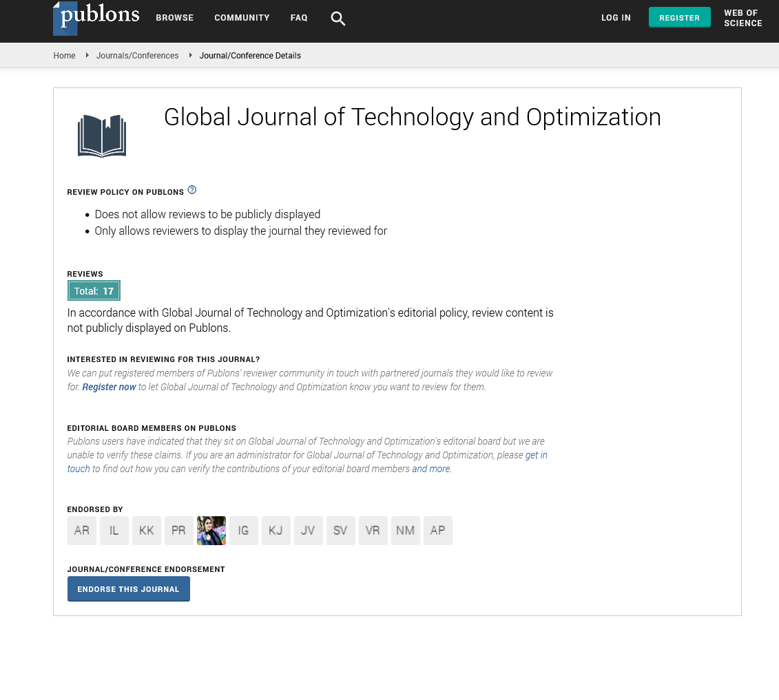This screenshot has width=779, height=700.
Task: Click the Publons logo
Action: tap(96, 18)
